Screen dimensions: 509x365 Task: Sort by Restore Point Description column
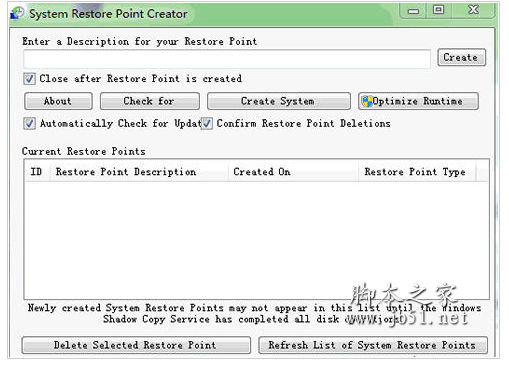coord(139,172)
